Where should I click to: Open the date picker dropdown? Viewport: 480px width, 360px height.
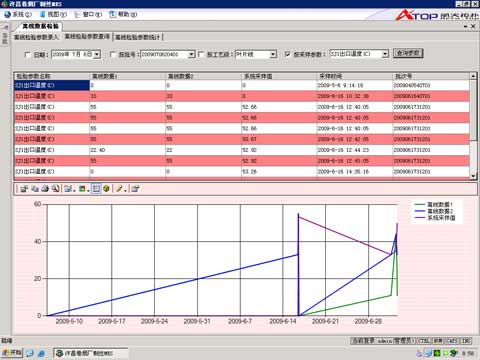click(97, 54)
